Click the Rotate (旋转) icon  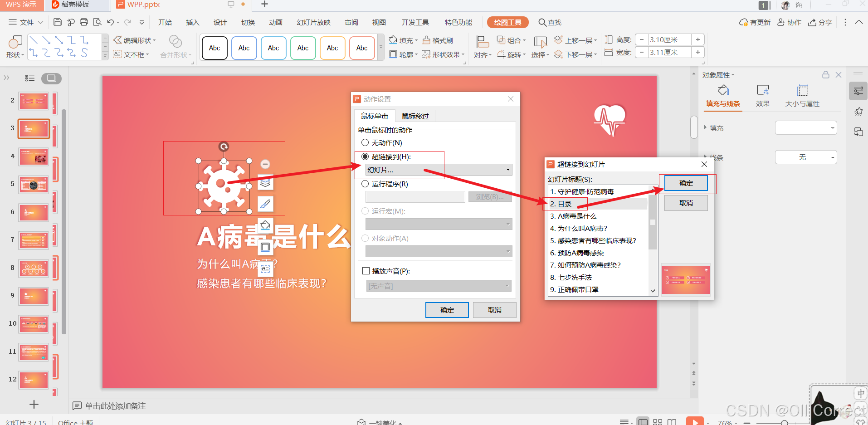pos(501,54)
